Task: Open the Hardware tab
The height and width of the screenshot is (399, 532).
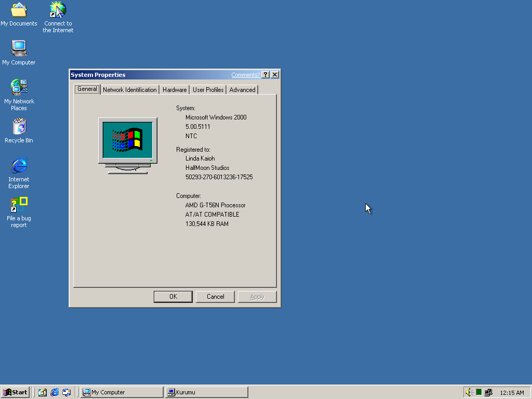Action: click(x=175, y=89)
